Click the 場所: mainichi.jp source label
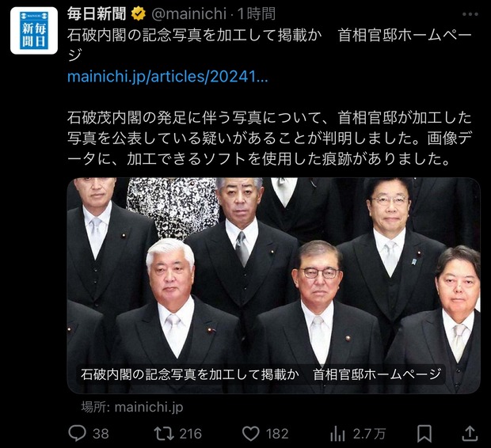 pos(131,407)
